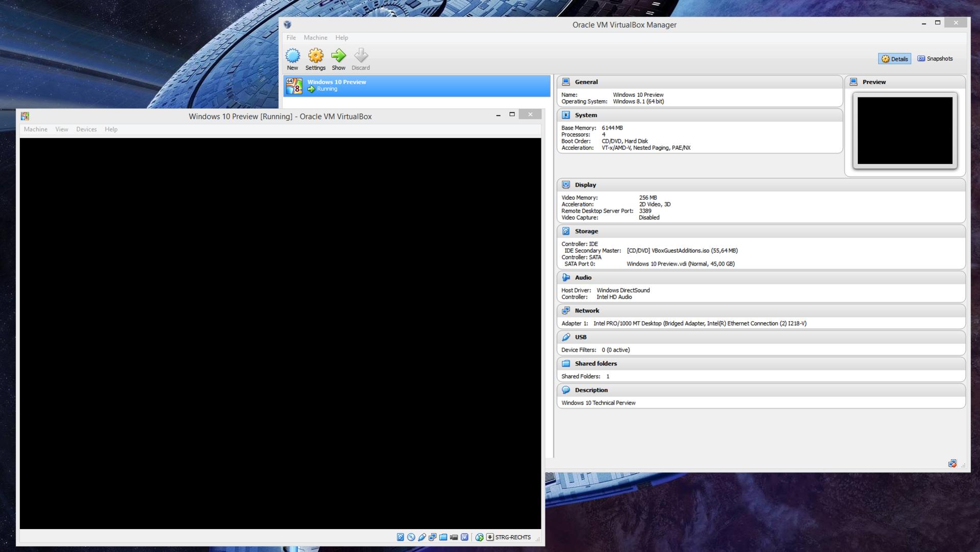Click the hard disk activity status icon
This screenshot has width=980, height=552.
400,537
